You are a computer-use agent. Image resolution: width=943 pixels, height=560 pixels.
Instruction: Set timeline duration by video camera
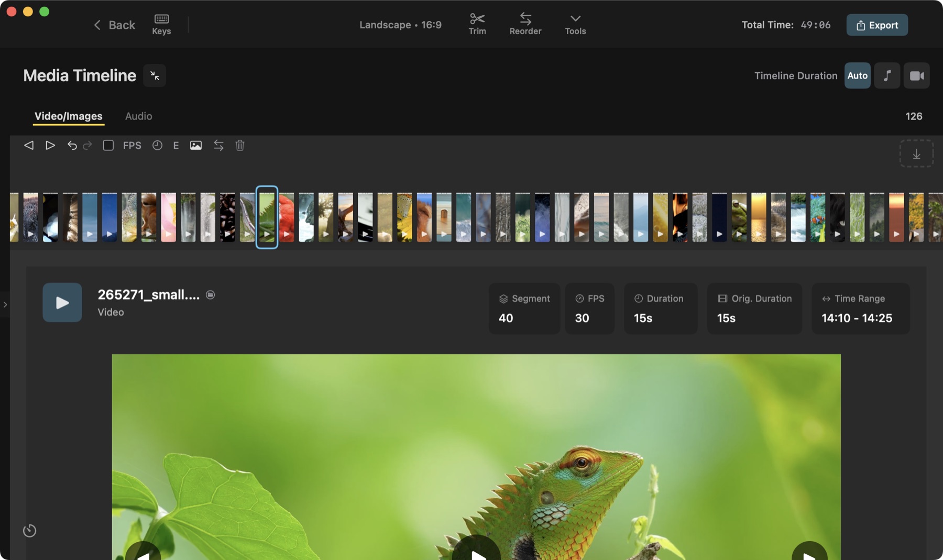click(x=917, y=75)
